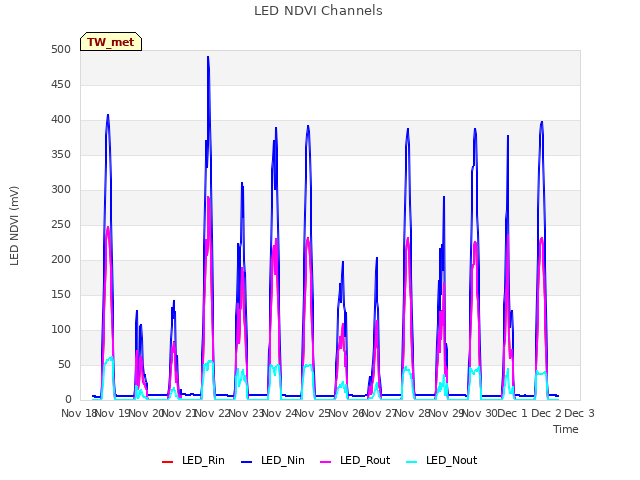The height and width of the screenshot is (480, 640).
Task: Click the red LED_Rin legend color marker
Action: [168, 462]
